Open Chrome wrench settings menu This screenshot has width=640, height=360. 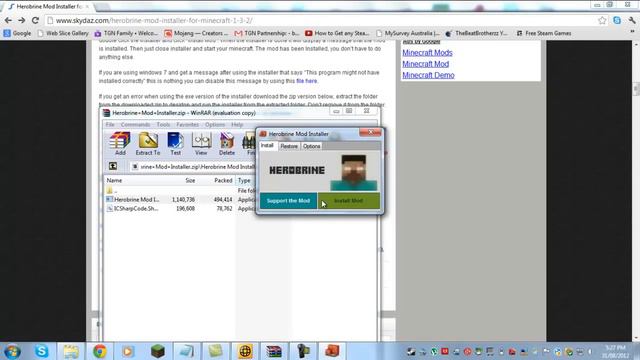(x=632, y=20)
